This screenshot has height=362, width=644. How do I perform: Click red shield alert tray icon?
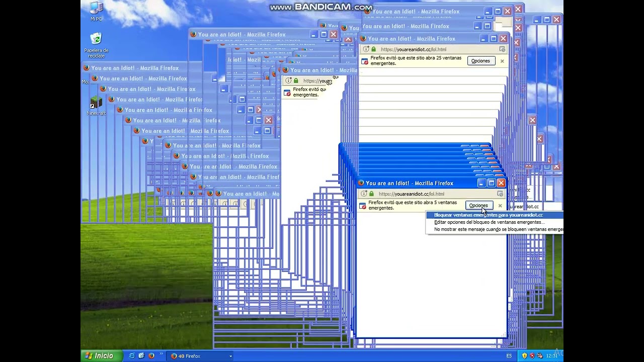coord(532,356)
